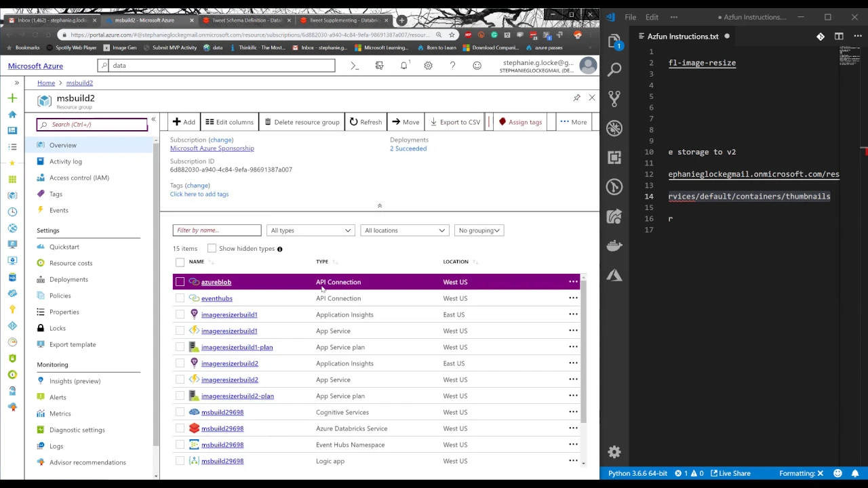The height and width of the screenshot is (488, 868).
Task: Click feedback smiley in VS Code status bar
Action: tap(838, 473)
